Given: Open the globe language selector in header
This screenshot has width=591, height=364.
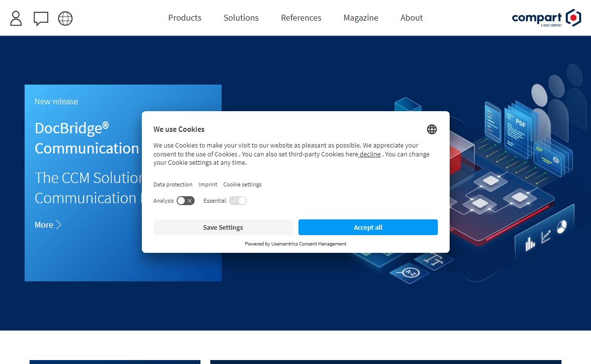Looking at the screenshot, I should tap(66, 19).
